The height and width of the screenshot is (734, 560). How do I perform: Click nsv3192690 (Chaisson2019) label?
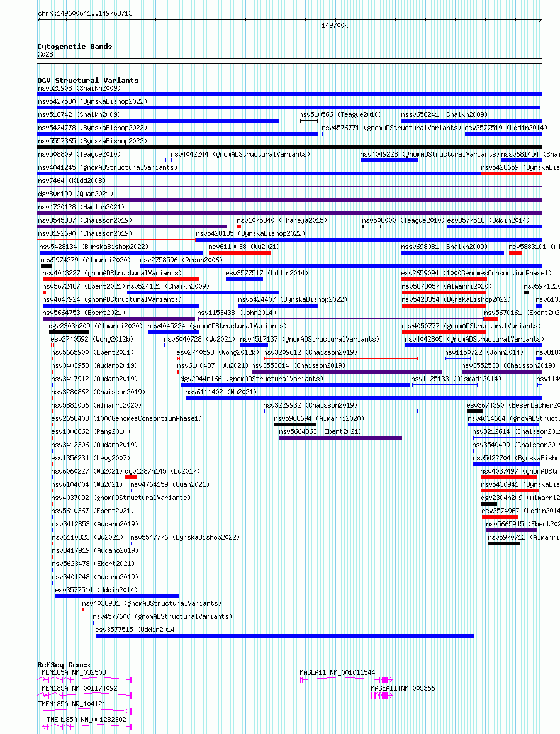(x=85, y=233)
